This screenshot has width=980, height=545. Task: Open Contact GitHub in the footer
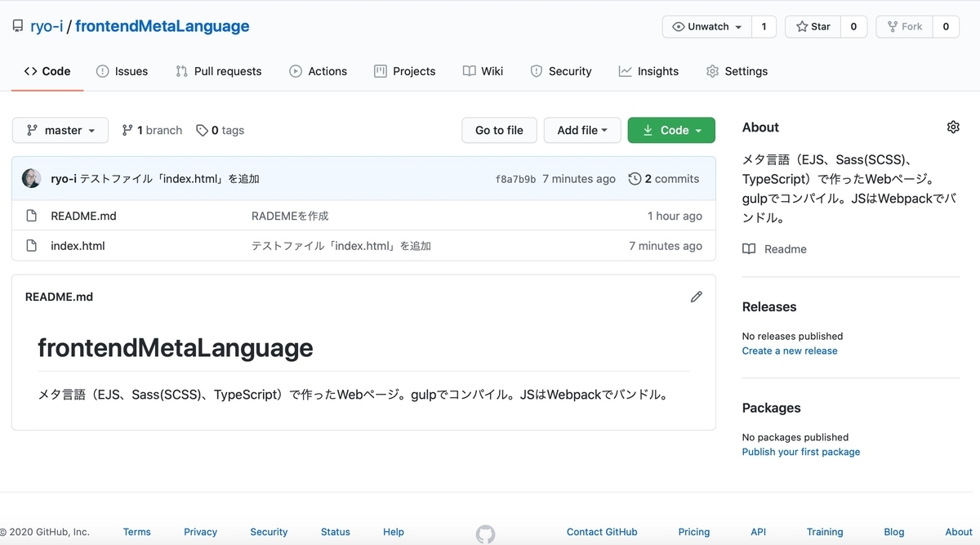pyautogui.click(x=602, y=532)
